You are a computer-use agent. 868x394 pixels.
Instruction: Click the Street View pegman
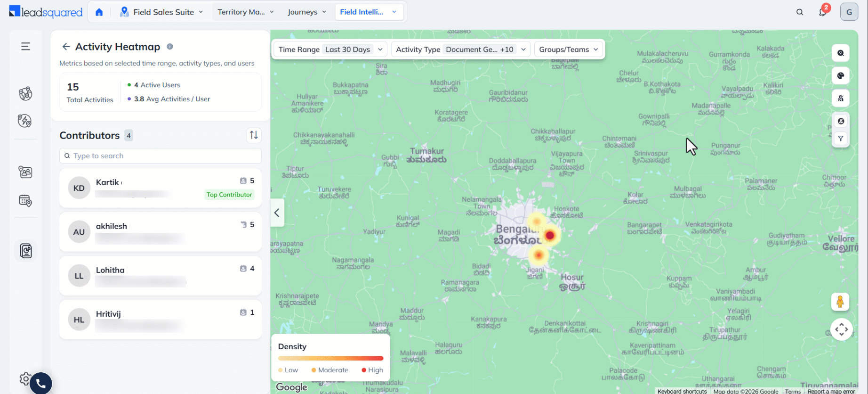click(840, 302)
